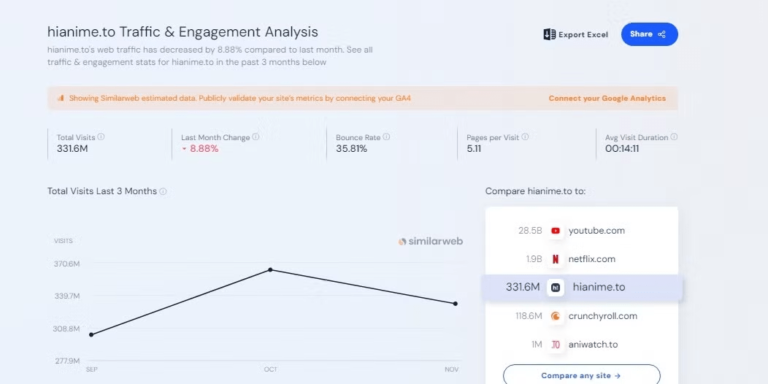Click the 370.6M axis label on the chart
768x384 pixels.
coord(67,264)
